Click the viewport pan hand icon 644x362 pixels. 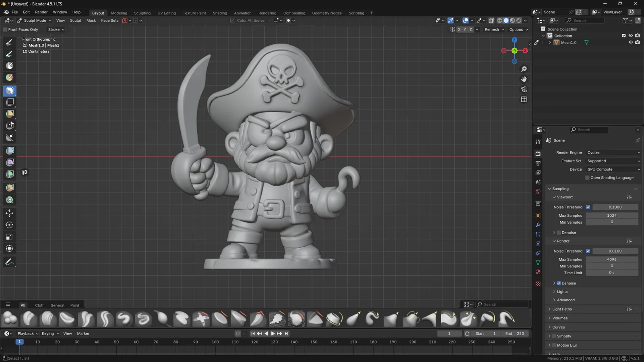click(x=524, y=79)
